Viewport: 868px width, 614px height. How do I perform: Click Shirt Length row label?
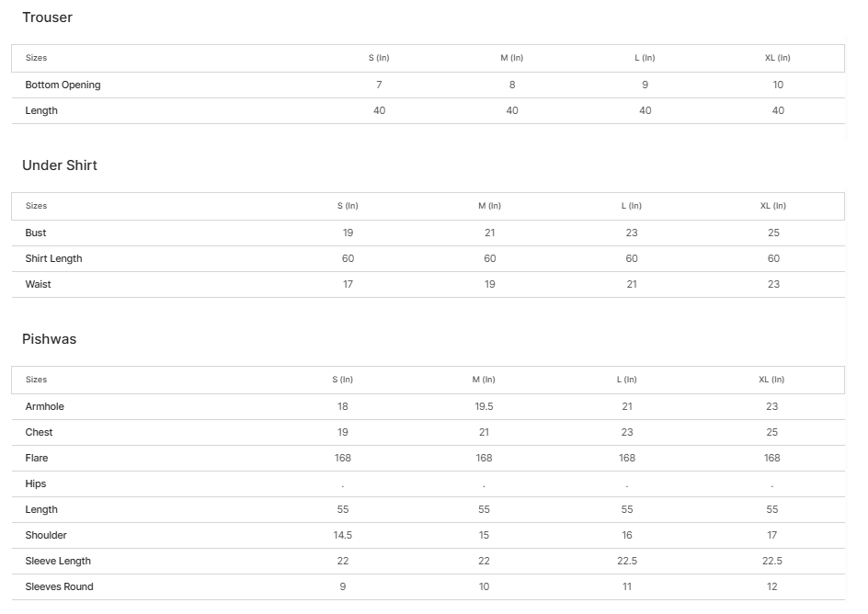tap(53, 258)
